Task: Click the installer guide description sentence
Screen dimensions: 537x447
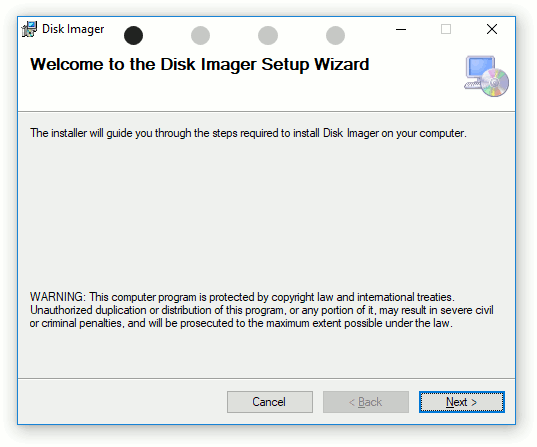Action: tap(248, 133)
